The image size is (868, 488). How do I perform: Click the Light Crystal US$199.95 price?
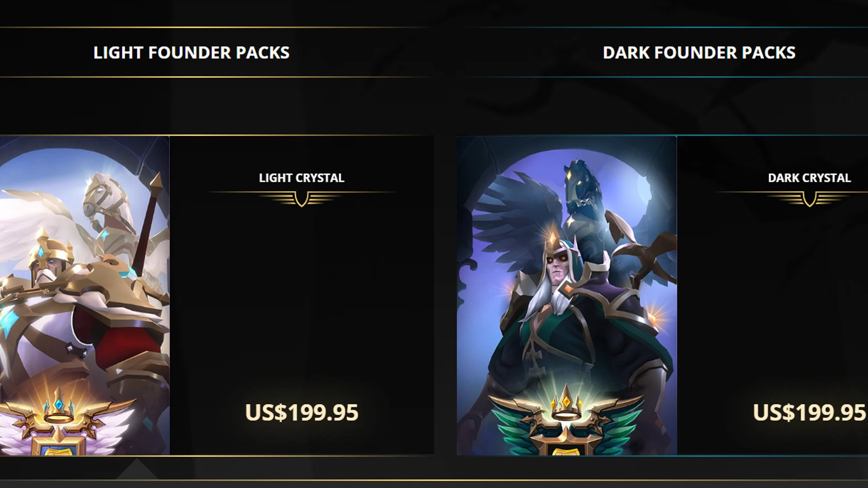pos(302,412)
